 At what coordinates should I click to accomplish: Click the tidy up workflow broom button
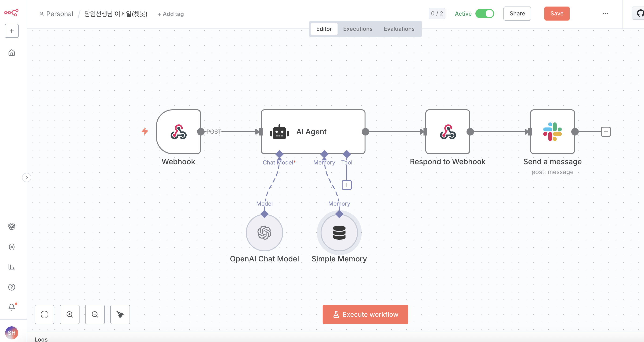point(120,314)
